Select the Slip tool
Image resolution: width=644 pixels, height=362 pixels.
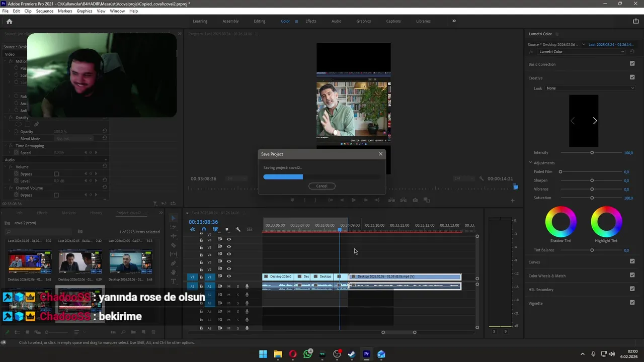174,254
